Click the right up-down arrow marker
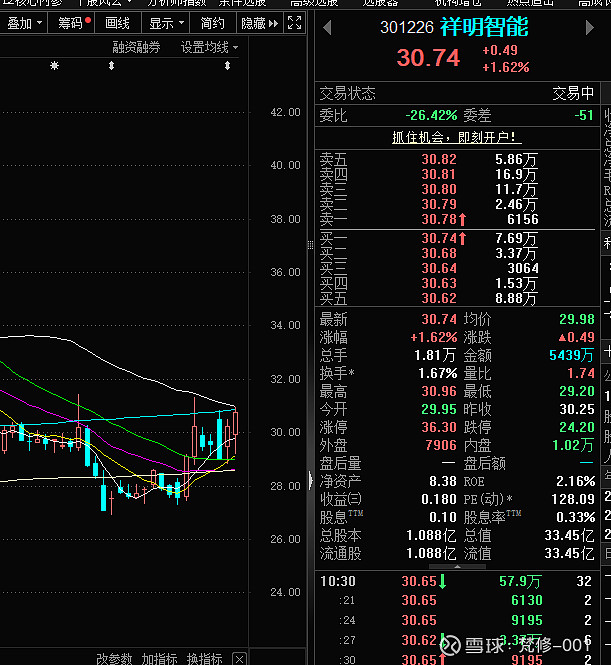 (x=228, y=66)
